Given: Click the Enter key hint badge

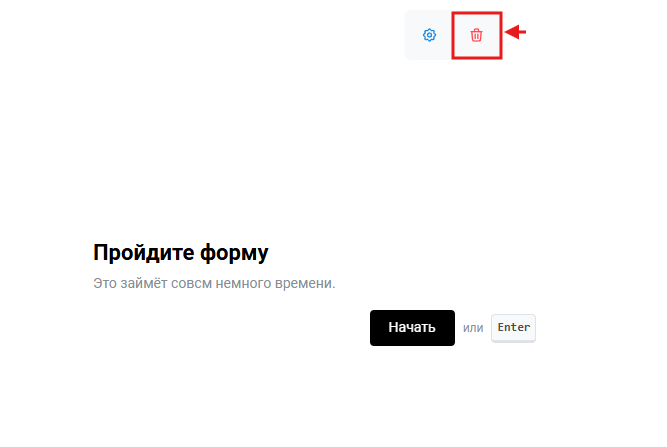Looking at the screenshot, I should click(x=513, y=328).
